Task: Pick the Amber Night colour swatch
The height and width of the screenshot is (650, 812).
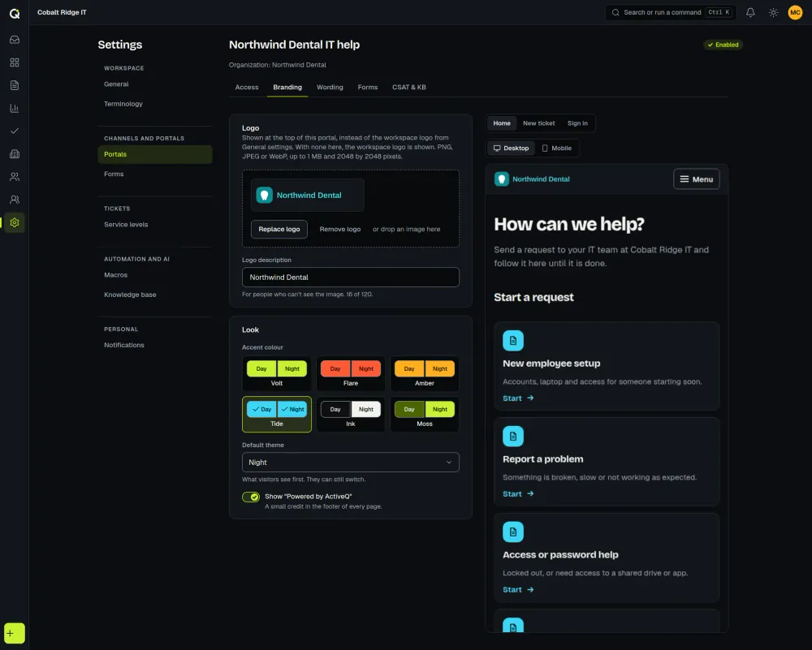Action: pos(439,369)
